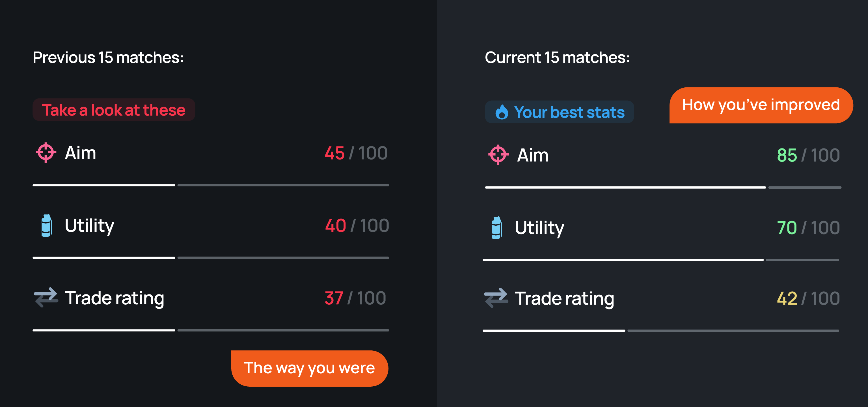The height and width of the screenshot is (407, 868).
Task: Click the Trade rating arrows icon in Current matches
Action: pyautogui.click(x=496, y=298)
